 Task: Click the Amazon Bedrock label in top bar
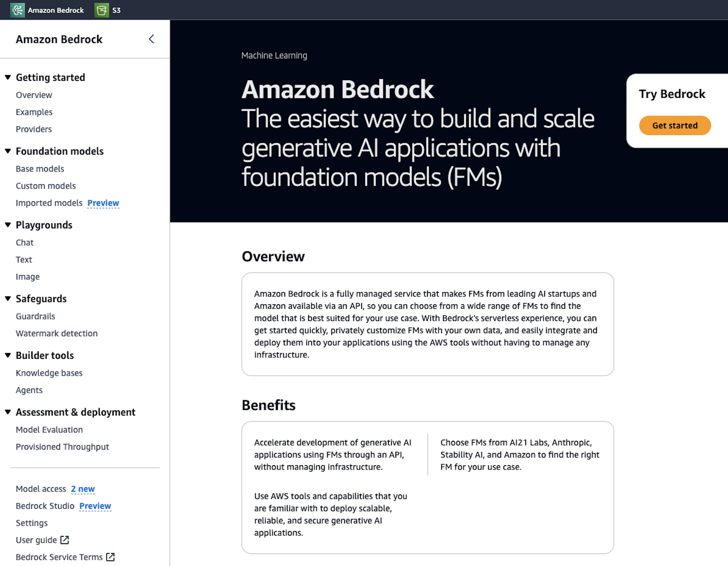(x=56, y=10)
